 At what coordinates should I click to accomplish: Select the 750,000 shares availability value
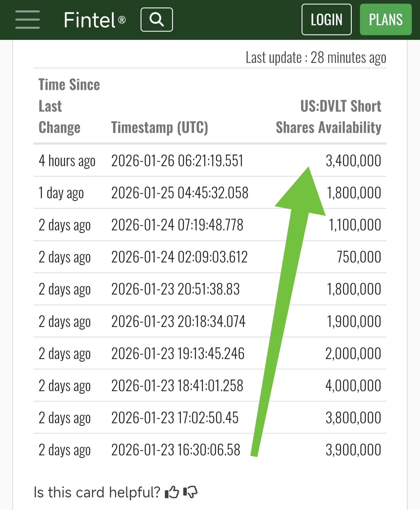point(359,257)
